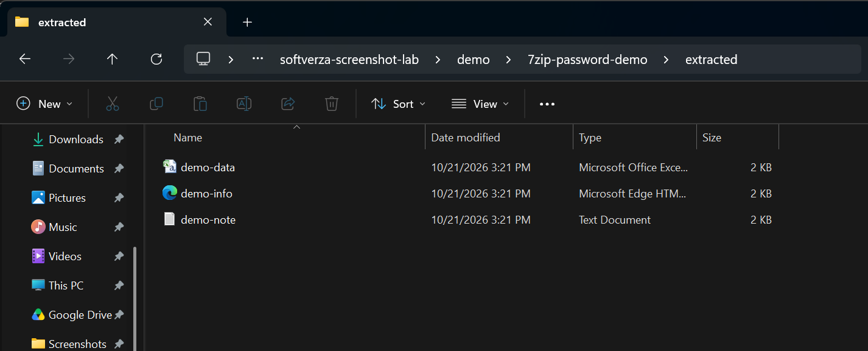Image resolution: width=868 pixels, height=351 pixels.
Task: Click the extracted breadcrumb segment
Action: [711, 60]
